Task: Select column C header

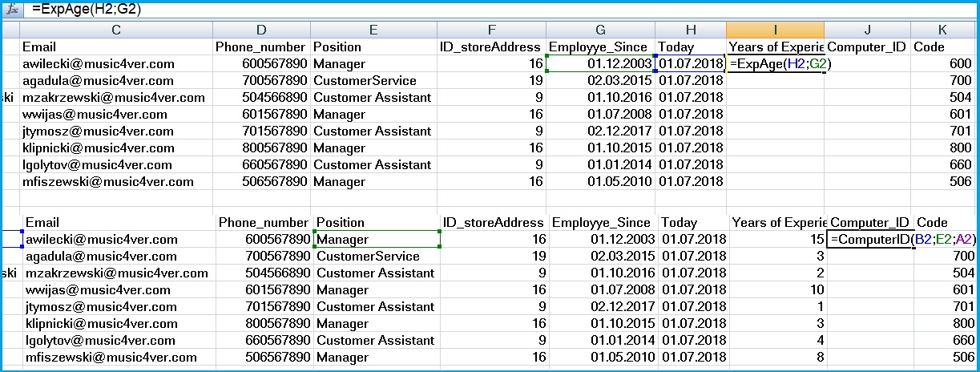Action: [x=115, y=30]
